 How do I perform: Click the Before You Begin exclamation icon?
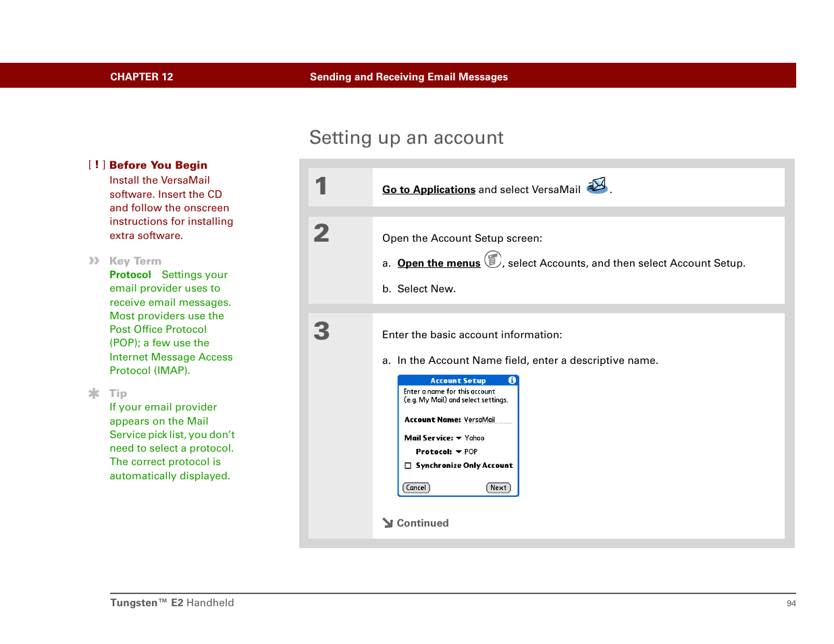point(97,165)
